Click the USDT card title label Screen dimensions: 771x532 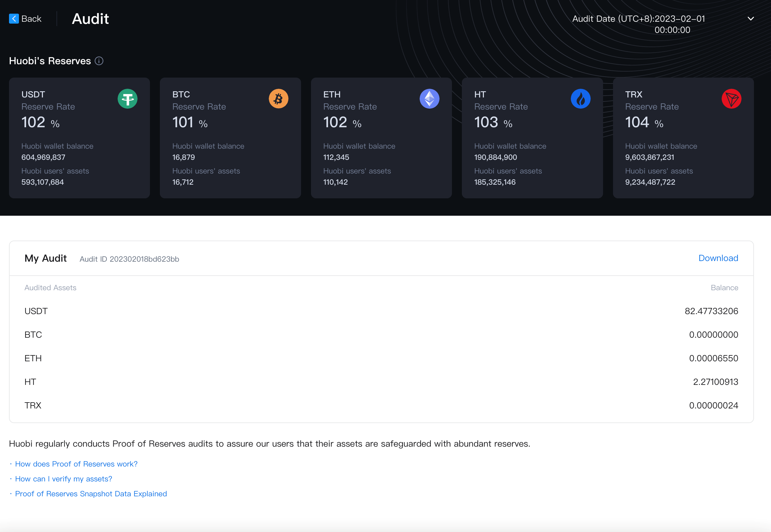point(33,95)
